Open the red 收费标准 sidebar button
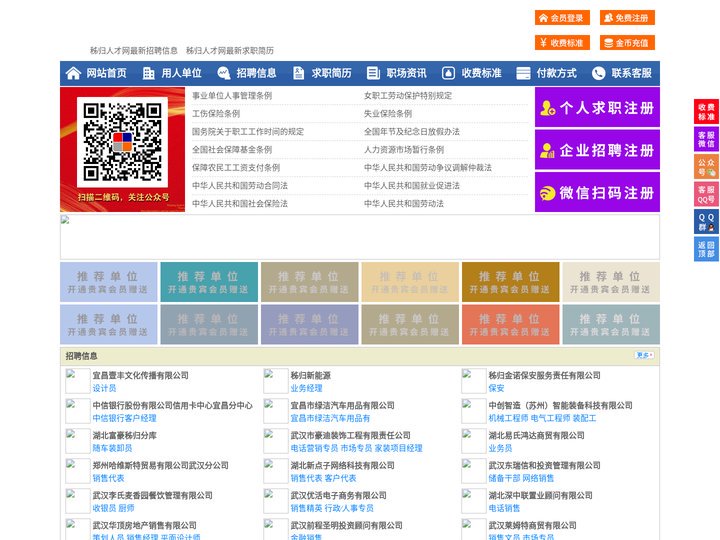Image resolution: width=720 pixels, height=540 pixels. 706,112
